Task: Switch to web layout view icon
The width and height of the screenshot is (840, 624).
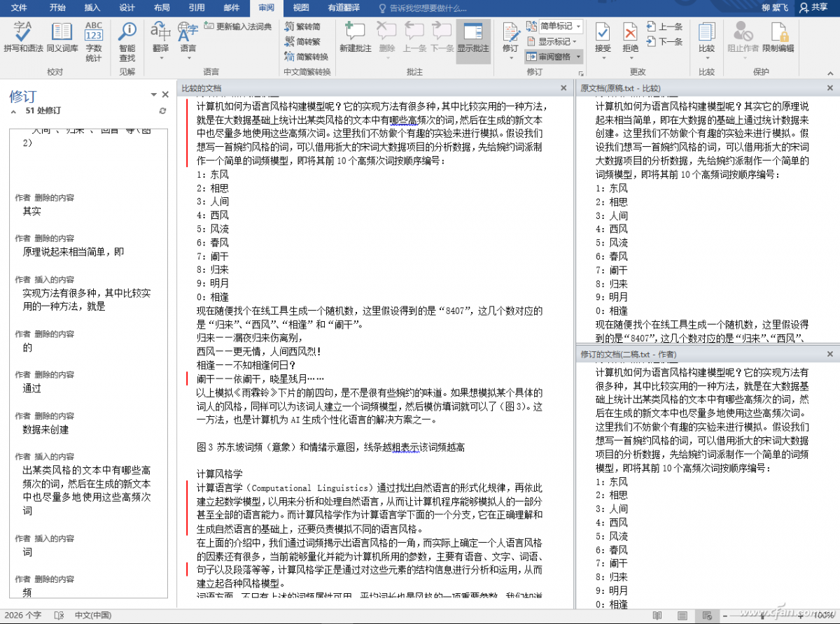Action: tap(708, 616)
